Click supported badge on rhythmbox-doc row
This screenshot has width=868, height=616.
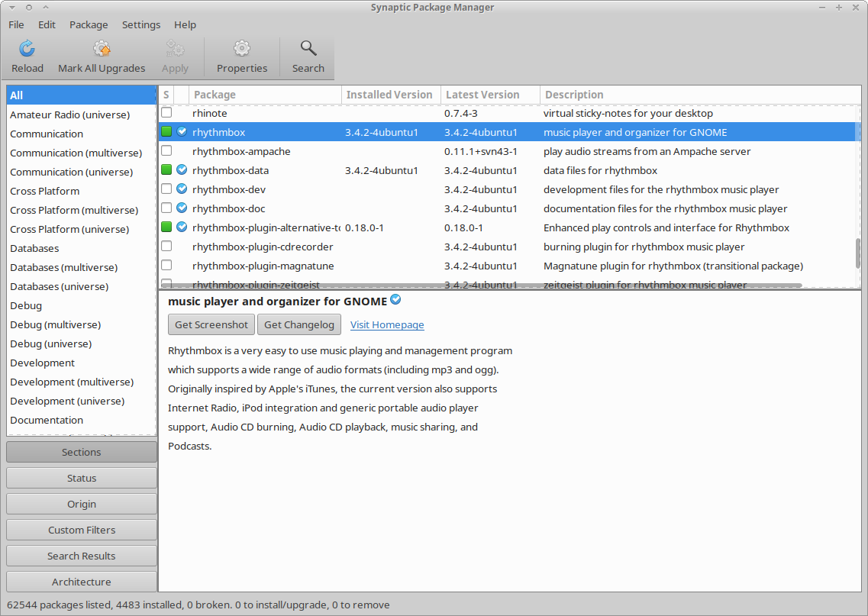[x=182, y=208]
